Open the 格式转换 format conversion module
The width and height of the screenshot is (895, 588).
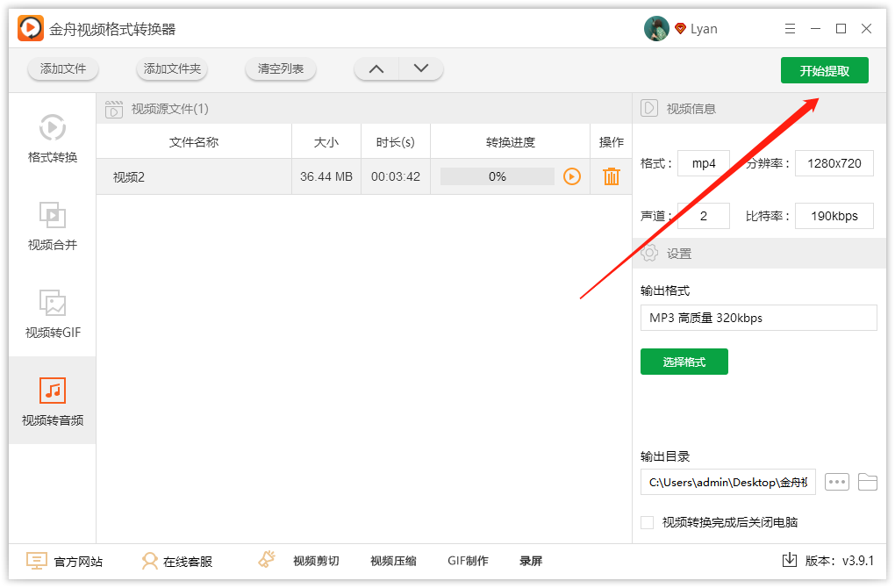pyautogui.click(x=53, y=139)
